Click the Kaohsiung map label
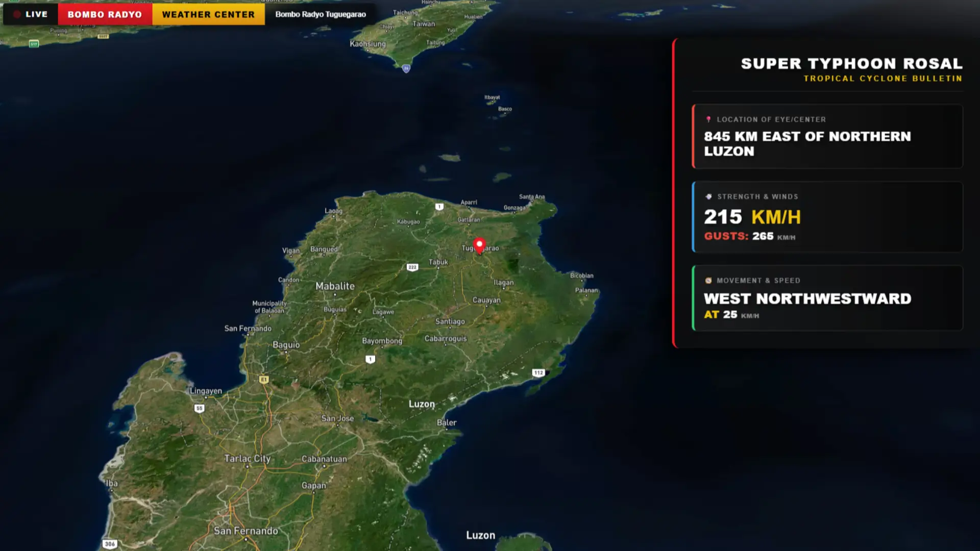The width and height of the screenshot is (980, 551). click(x=368, y=44)
